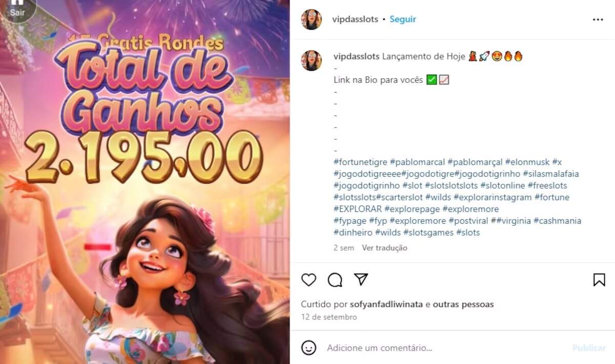
Task: View the list of outras pessoas likes
Action: point(463,304)
